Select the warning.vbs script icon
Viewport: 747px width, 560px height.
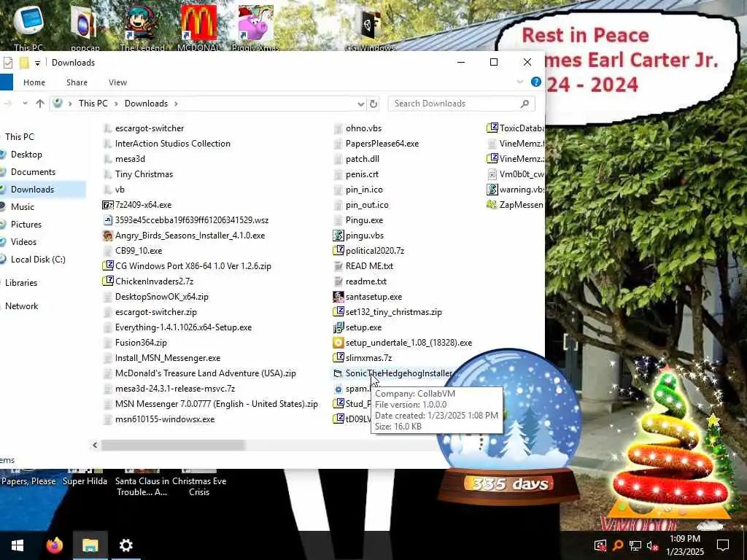tap(492, 190)
